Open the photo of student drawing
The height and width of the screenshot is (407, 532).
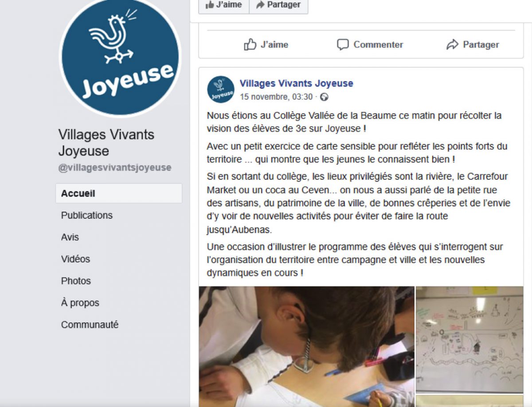[x=307, y=346]
